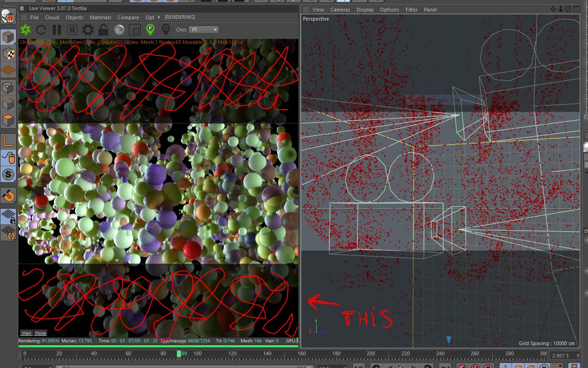Toggle the viewport maximize layout icon
Viewport: 588px width, 368px height.
coord(576,9)
